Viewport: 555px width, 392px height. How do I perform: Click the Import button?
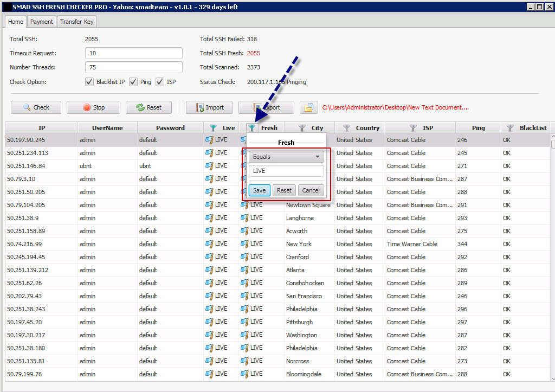tap(209, 107)
